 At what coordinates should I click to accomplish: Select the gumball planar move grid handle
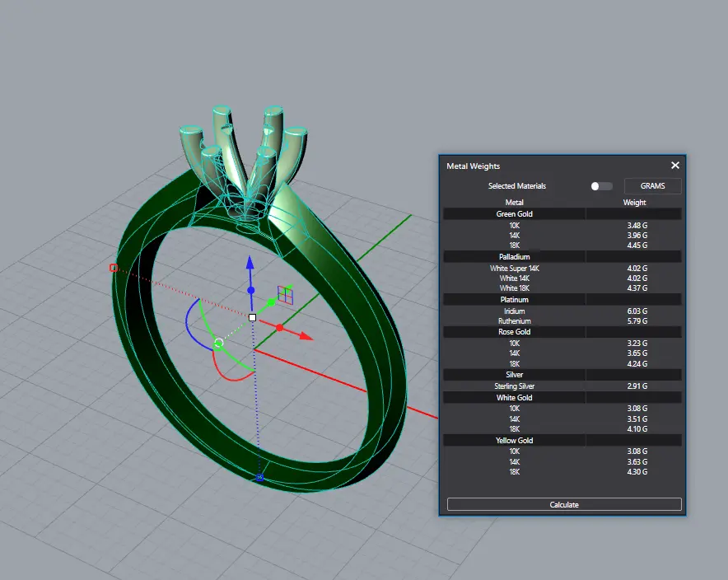tap(285, 294)
